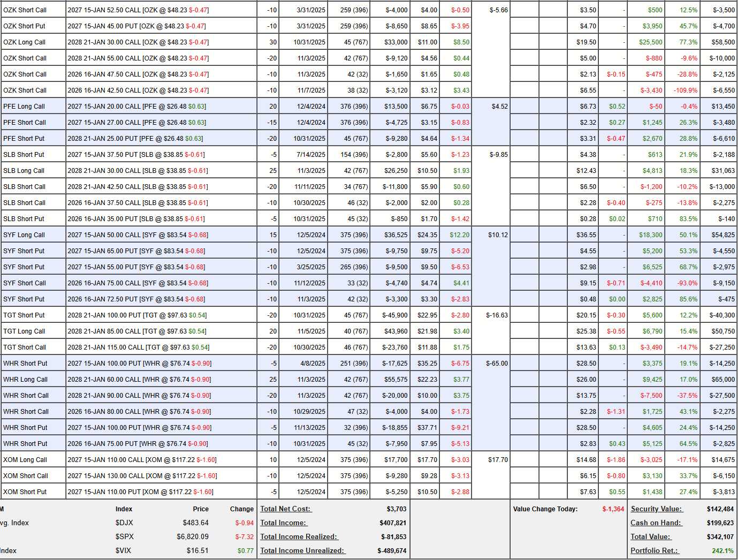Viewport: 738px width, 560px height.
Task: Select the SLB Long Call position row
Action: pyautogui.click(x=24, y=171)
